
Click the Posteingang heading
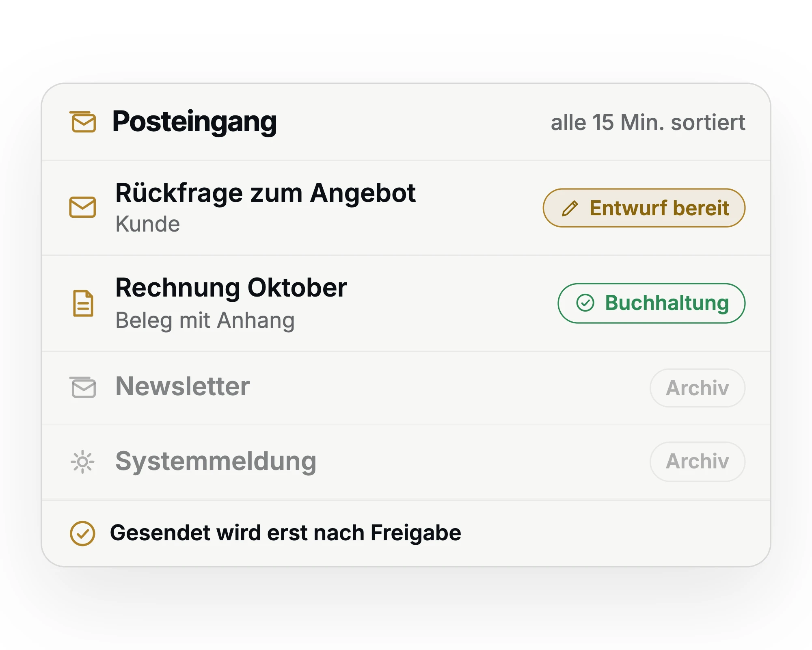(194, 122)
